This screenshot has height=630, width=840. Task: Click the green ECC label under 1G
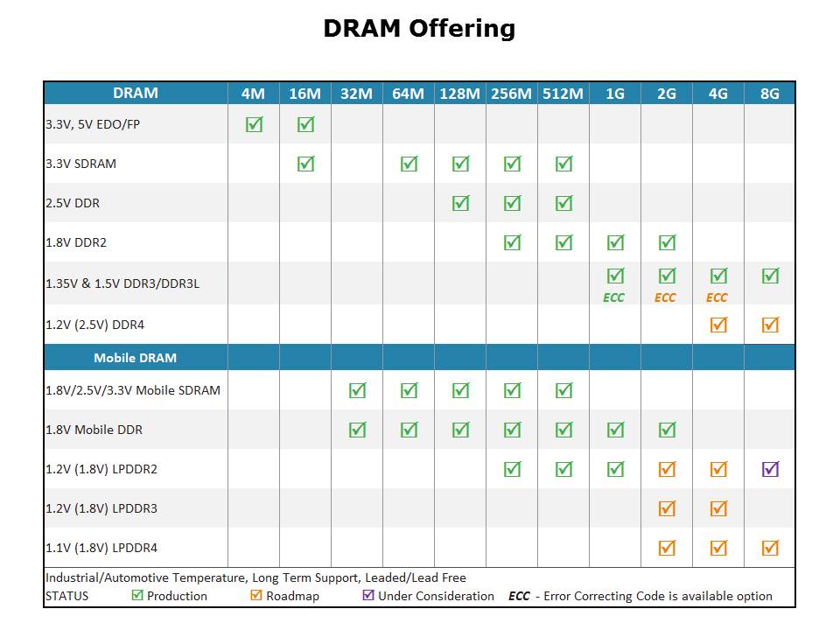(x=614, y=297)
